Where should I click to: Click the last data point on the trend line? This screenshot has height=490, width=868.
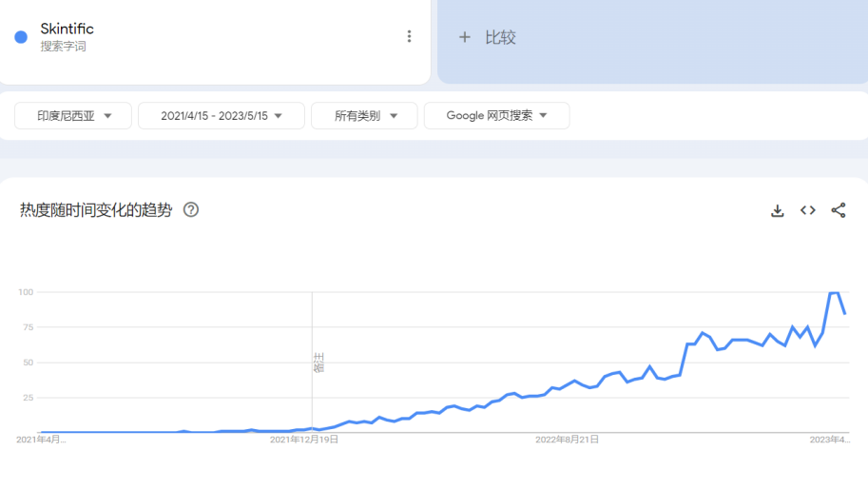click(845, 313)
